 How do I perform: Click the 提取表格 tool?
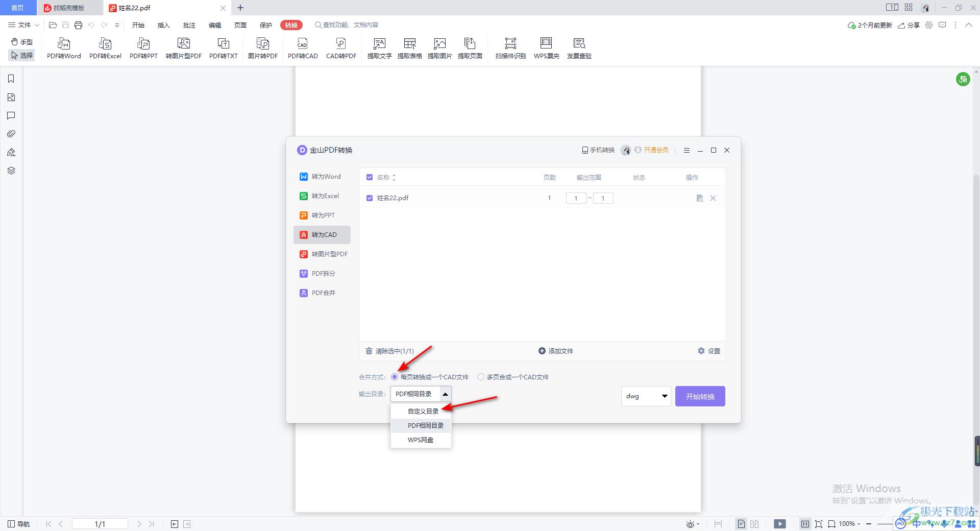(x=409, y=49)
